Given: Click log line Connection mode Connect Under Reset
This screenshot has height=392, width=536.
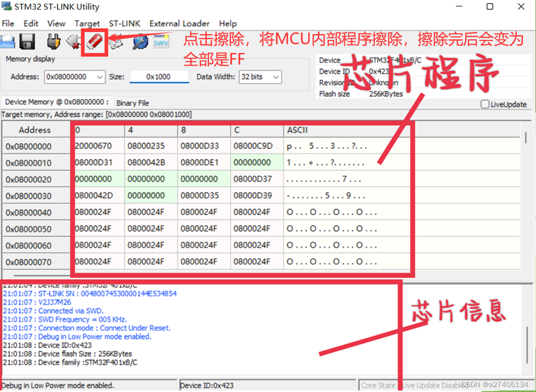Looking at the screenshot, I should (x=87, y=328).
